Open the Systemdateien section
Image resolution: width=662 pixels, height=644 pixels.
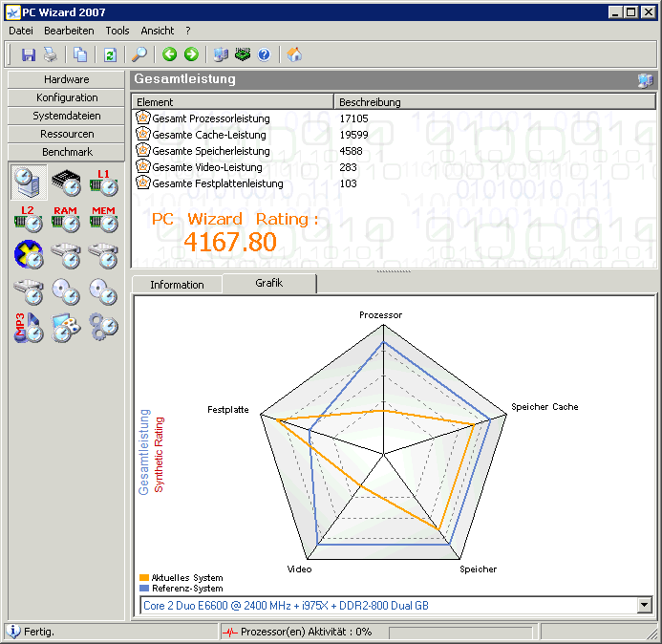[x=66, y=116]
